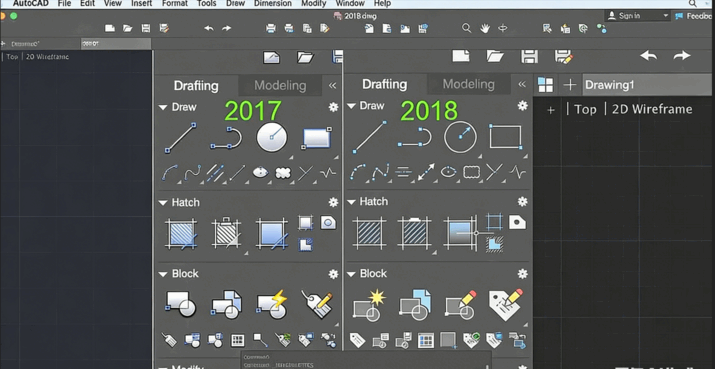
Task: Open the File menu
Action: (x=65, y=4)
